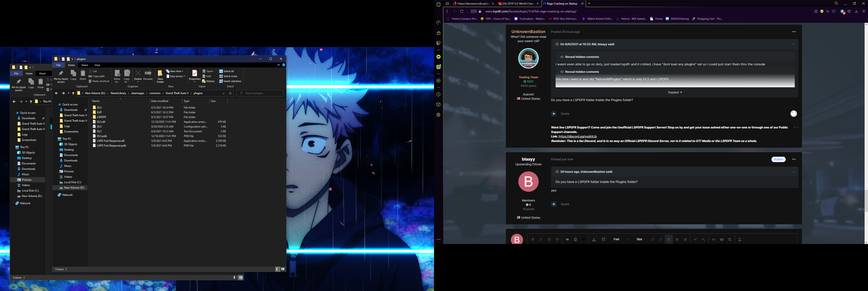Screen dimensions: 868x291
Task: Click the quote block icon in editor
Action: click(x=714, y=239)
